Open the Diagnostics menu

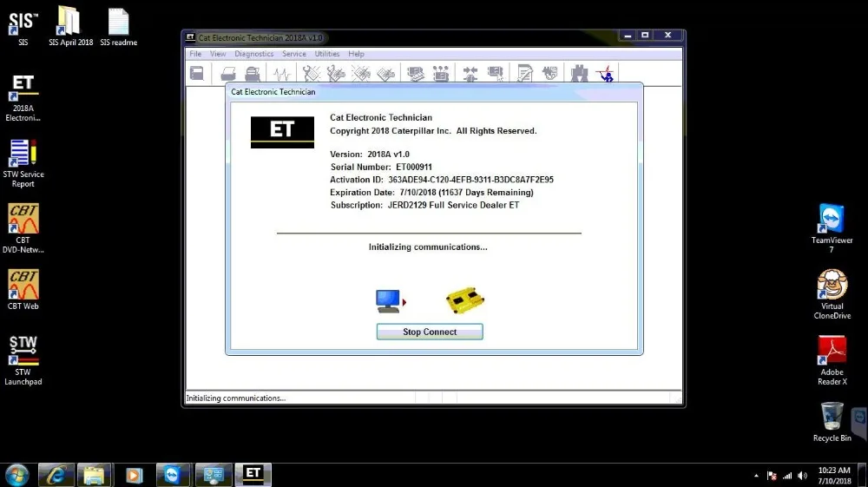coord(254,54)
